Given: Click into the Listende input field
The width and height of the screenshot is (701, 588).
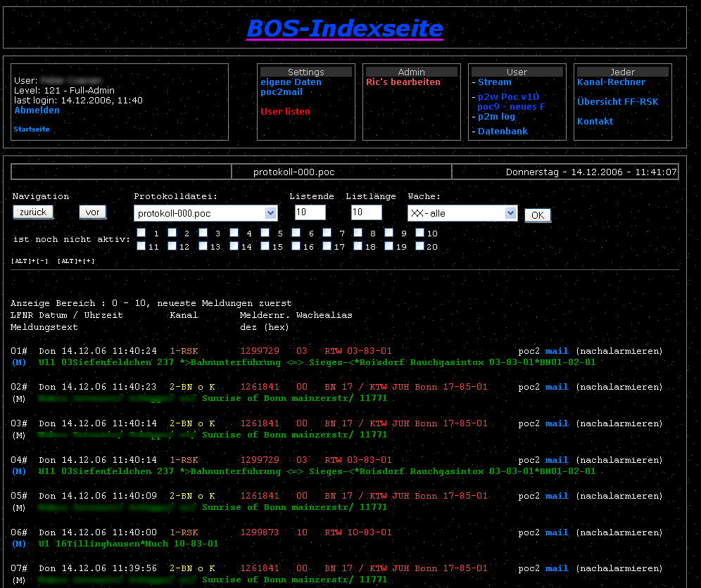Looking at the screenshot, I should [310, 212].
